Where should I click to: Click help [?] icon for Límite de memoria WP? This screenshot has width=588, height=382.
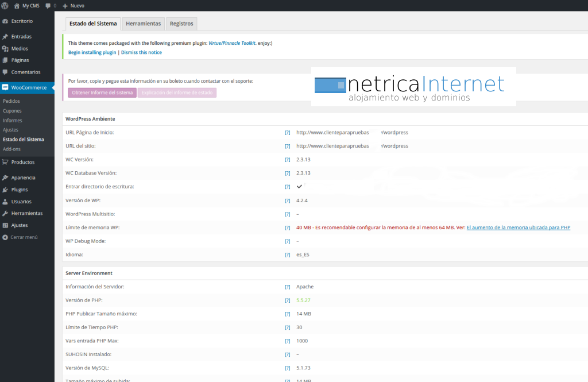[x=287, y=227]
